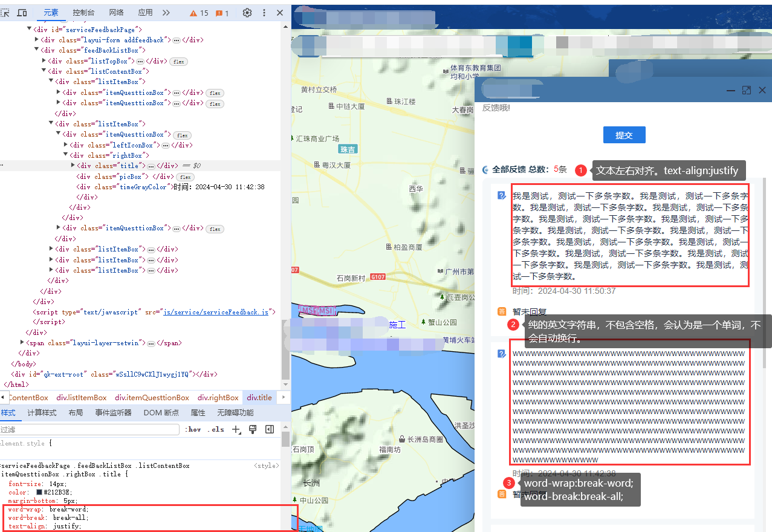Screen dimensions: 772x532
Task: Click the feedback icon beside 全部反馈
Action: 485,170
